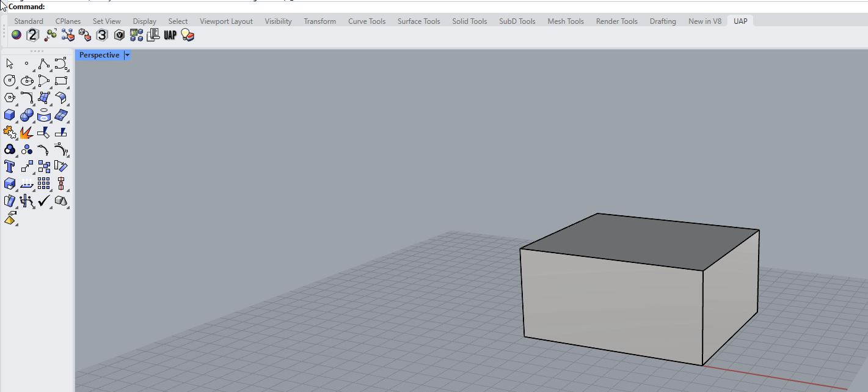Open the New in V8 tab

[x=705, y=21]
